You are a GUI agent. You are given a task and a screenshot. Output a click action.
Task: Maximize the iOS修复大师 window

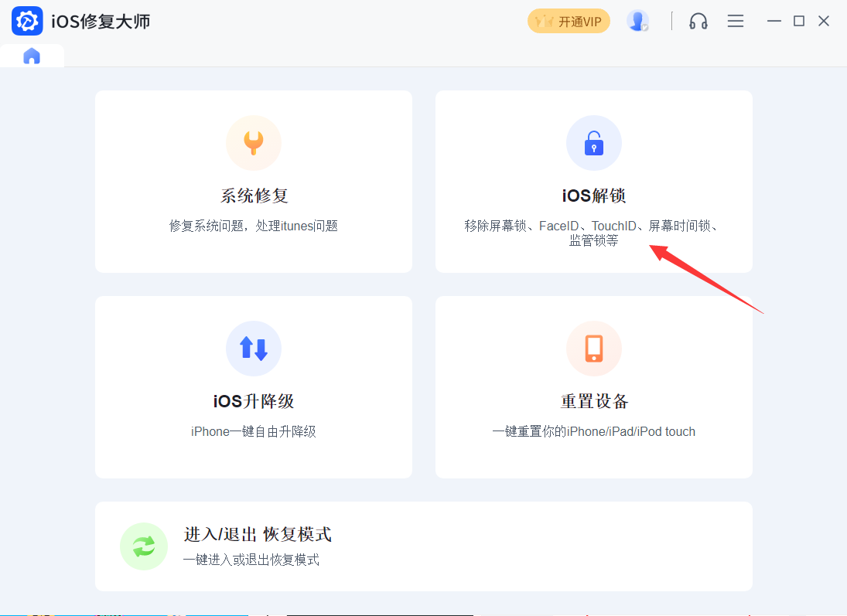point(799,21)
